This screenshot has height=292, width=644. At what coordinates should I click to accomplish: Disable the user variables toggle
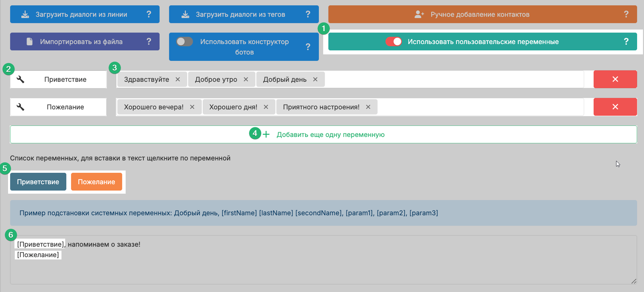click(394, 42)
